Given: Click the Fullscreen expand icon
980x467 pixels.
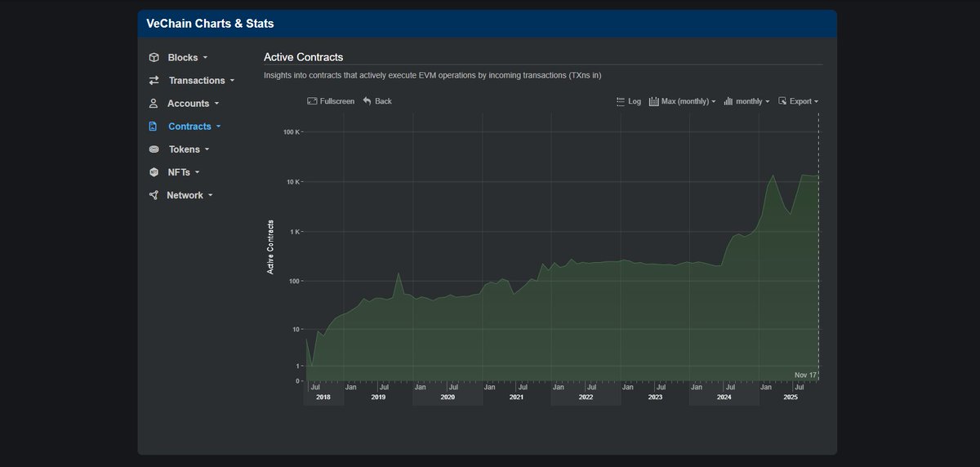Looking at the screenshot, I should (312, 101).
